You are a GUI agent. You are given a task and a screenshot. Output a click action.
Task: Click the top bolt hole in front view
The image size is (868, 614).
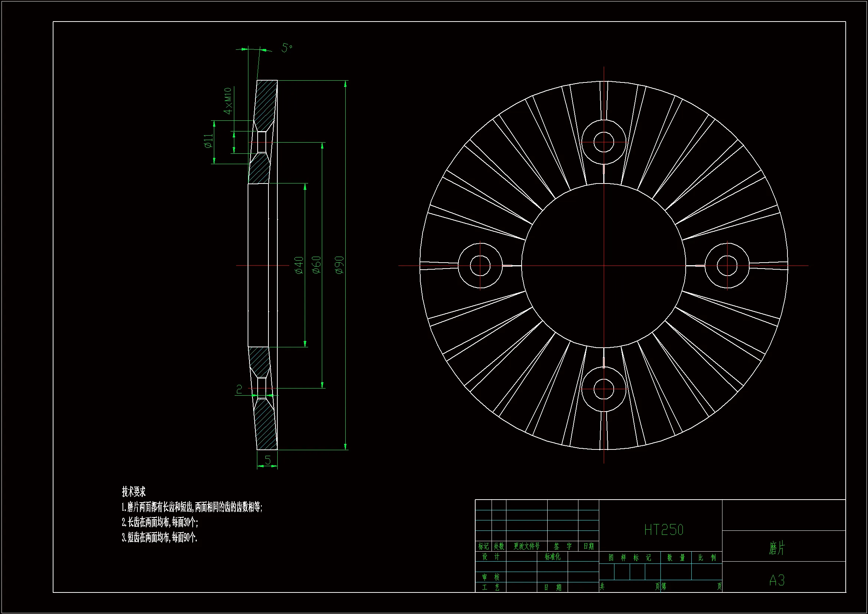tap(603, 142)
